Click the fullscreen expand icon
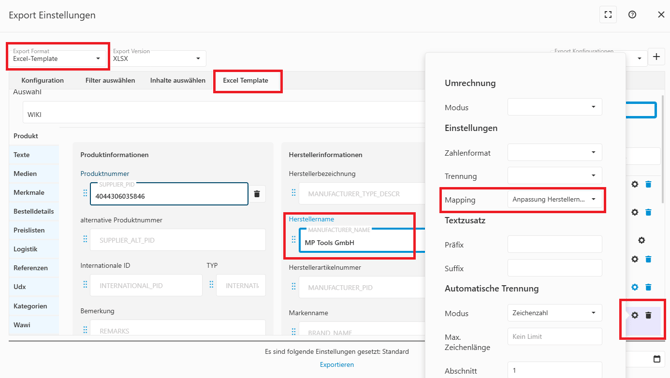The height and width of the screenshot is (378, 670). click(608, 15)
